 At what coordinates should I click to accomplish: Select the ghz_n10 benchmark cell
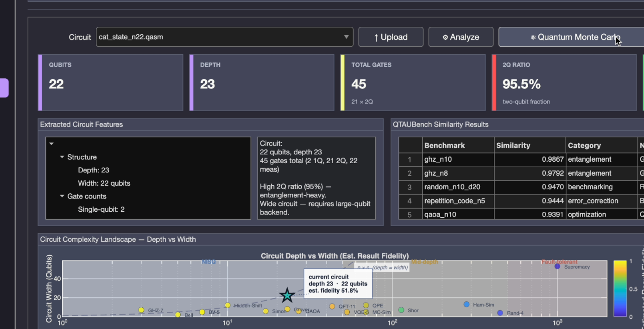458,159
